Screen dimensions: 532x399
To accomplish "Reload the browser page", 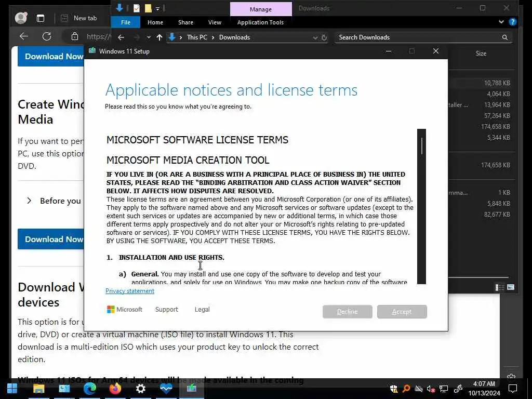I will (x=47, y=36).
